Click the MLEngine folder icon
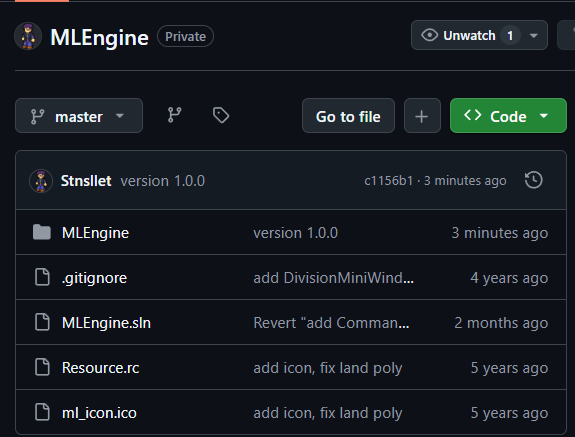The height and width of the screenshot is (437, 575). click(x=42, y=232)
